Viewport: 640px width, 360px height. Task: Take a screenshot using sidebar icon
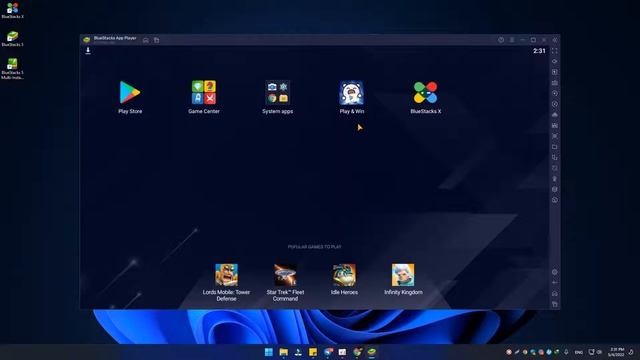coord(555,136)
